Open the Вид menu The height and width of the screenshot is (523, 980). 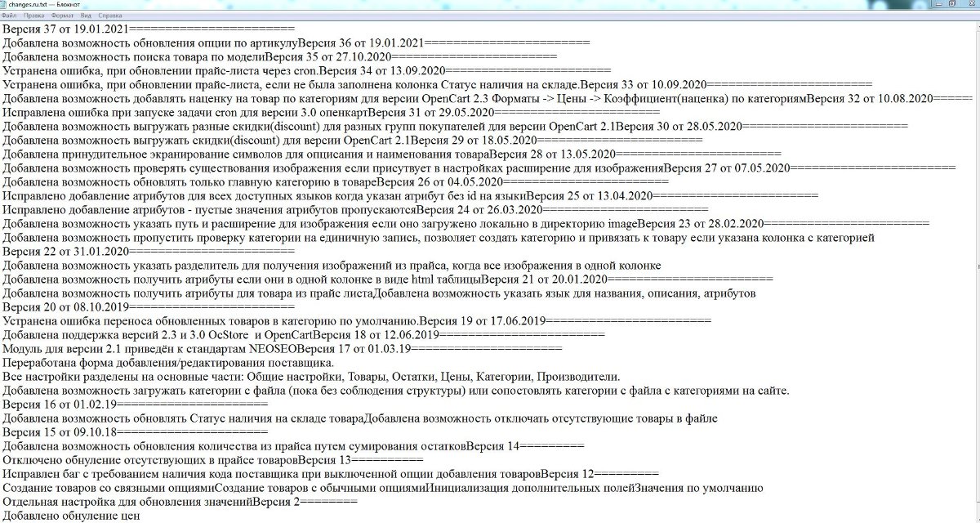pyautogui.click(x=86, y=16)
